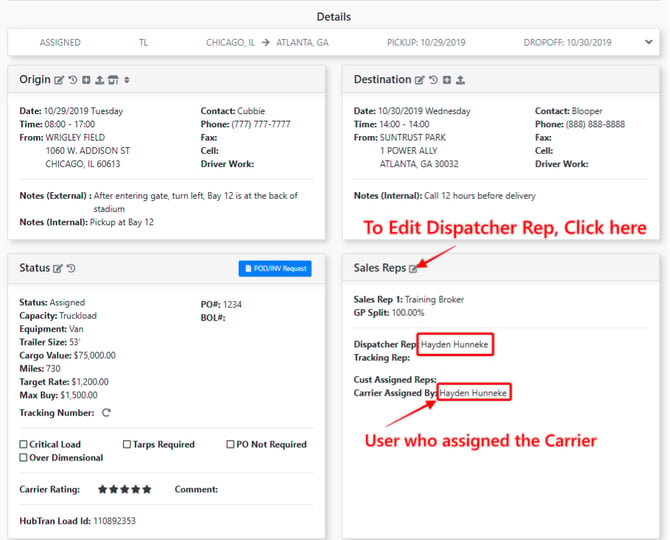670x540 pixels.
Task: Click the sort arrows in Origin header
Action: [x=127, y=80]
